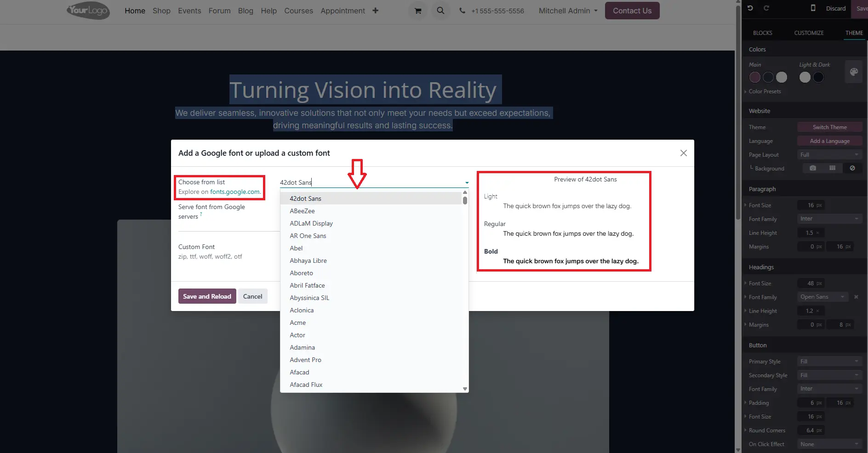Screen dimensions: 868x453
Task: Select the grid pattern Background option
Action: tap(832, 168)
